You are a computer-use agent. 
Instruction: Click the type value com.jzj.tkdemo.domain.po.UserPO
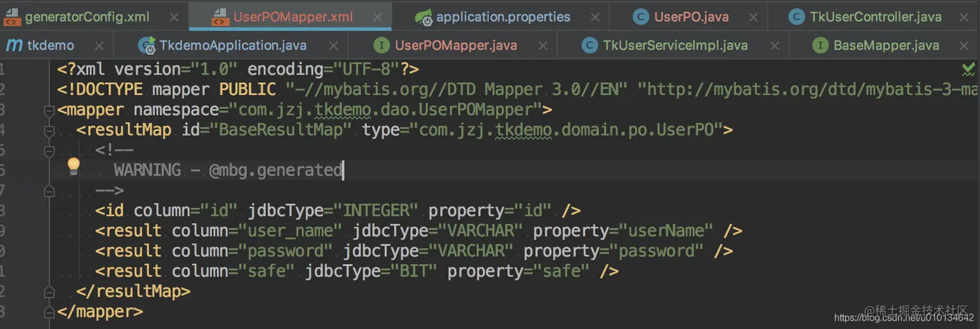tap(566, 130)
